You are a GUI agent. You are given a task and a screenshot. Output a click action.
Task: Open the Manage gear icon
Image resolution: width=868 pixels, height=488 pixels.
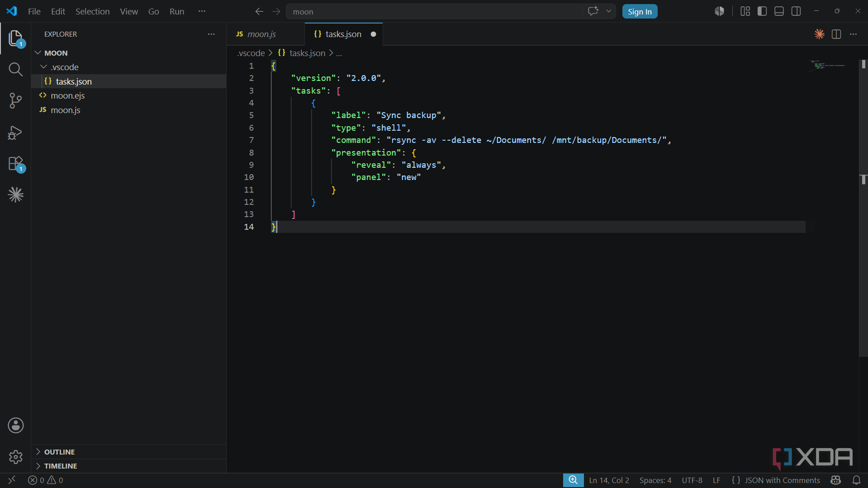pos(15,457)
